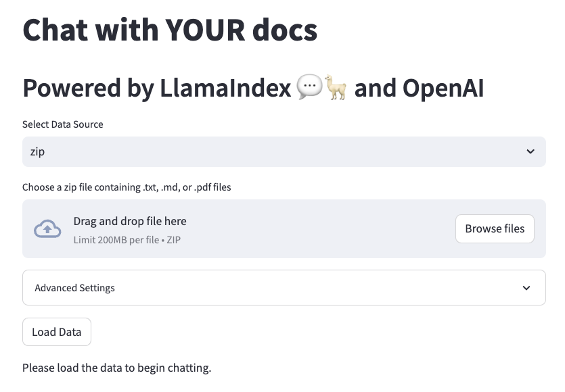
Task: Open the dropdown showing the "zip" value
Action: [284, 152]
